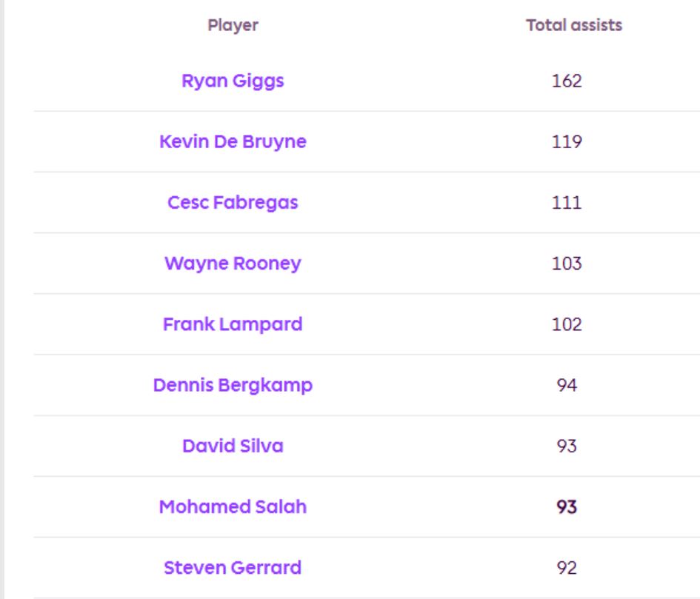
Task: Select Wayne Rooney's 103 assists cell
Action: pyautogui.click(x=567, y=264)
